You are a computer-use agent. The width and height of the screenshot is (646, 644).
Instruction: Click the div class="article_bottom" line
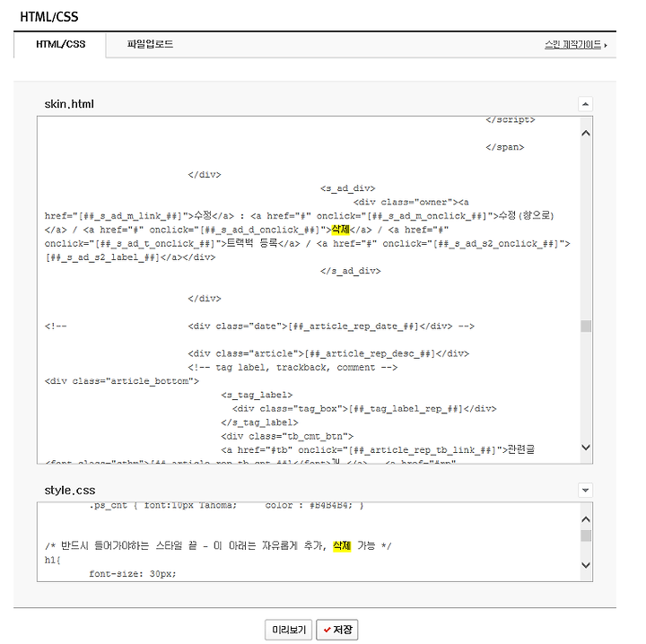click(121, 381)
